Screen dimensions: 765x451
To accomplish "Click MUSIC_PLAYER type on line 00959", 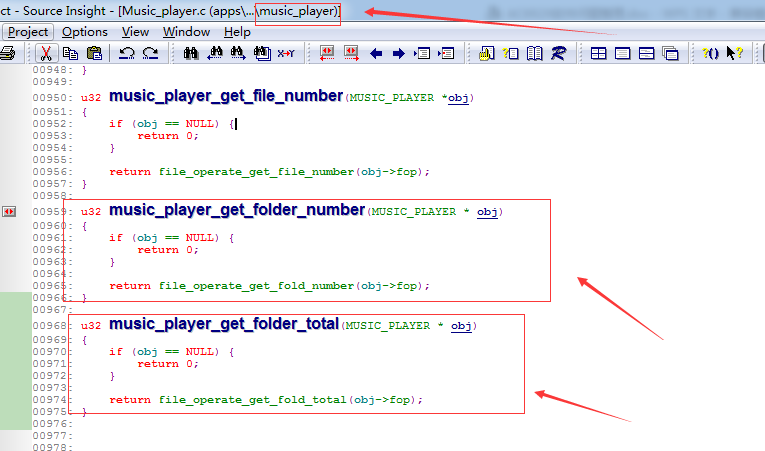I will click(414, 212).
